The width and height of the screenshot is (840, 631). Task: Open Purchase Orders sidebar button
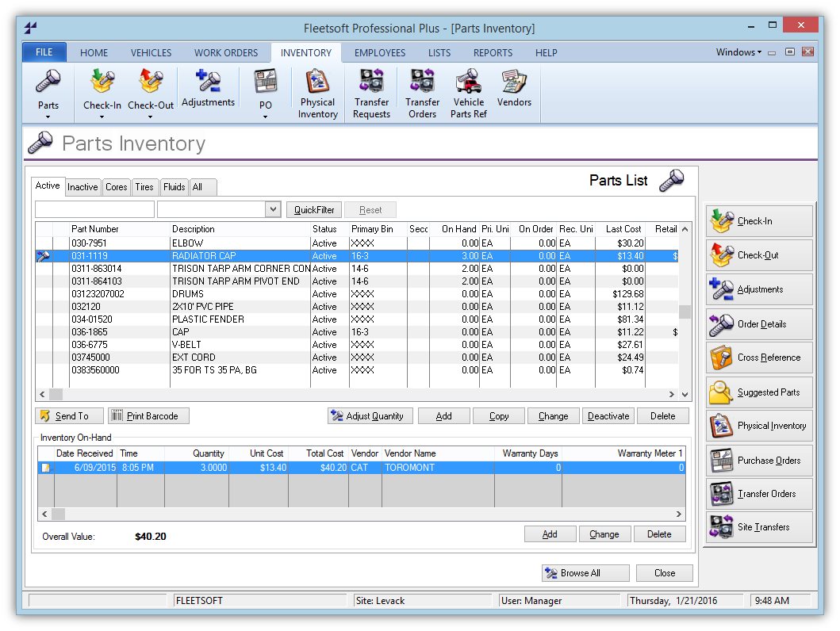click(x=759, y=461)
